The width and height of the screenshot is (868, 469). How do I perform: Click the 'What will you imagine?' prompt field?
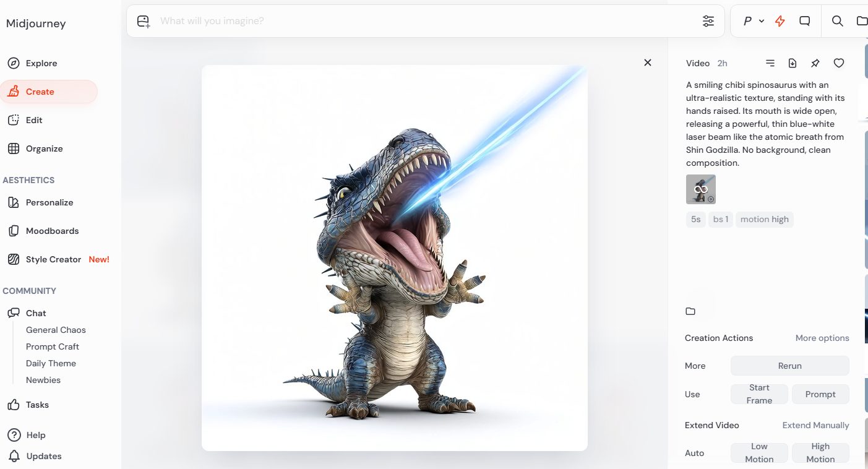(x=421, y=21)
